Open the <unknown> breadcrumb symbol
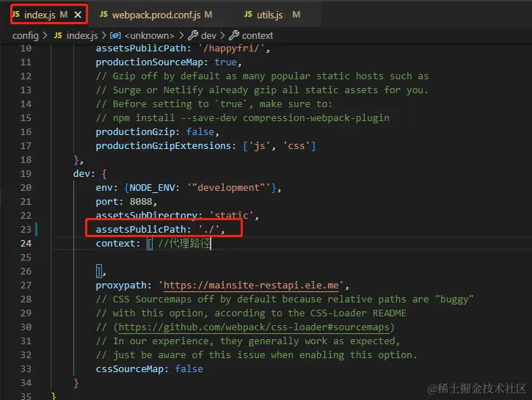This screenshot has width=532, height=400. click(149, 35)
